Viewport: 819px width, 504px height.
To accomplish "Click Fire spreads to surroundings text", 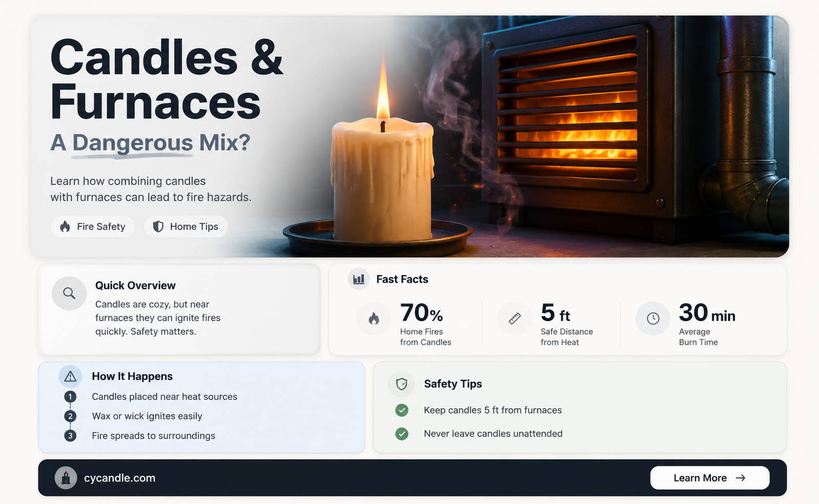I will tap(154, 436).
